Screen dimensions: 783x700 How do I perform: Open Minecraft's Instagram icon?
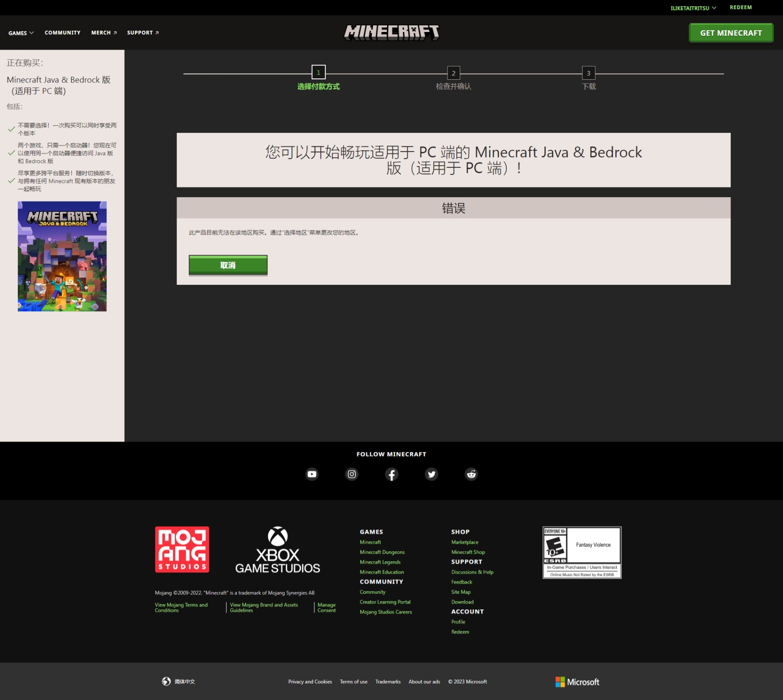(x=352, y=474)
